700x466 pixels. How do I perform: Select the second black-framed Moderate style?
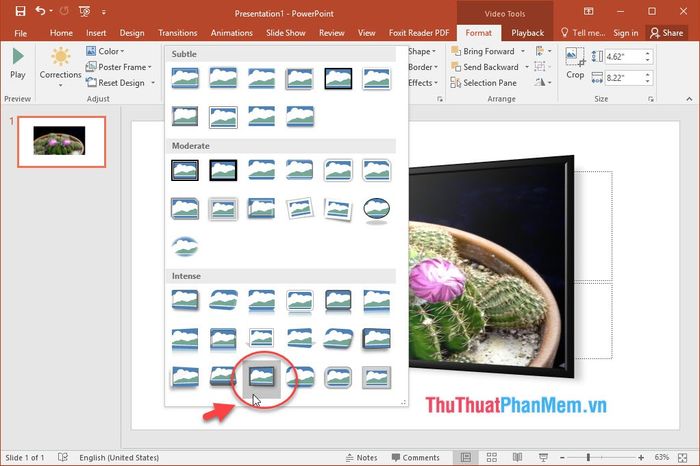click(x=223, y=170)
